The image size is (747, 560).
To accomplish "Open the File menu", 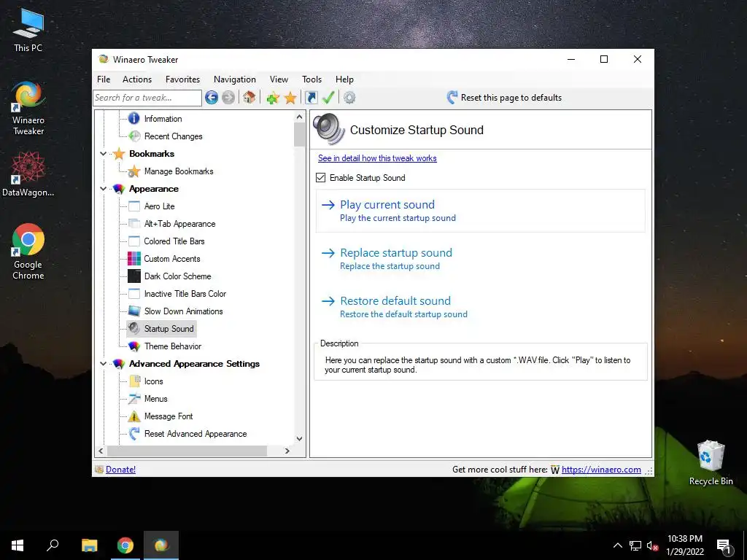I will [x=104, y=79].
